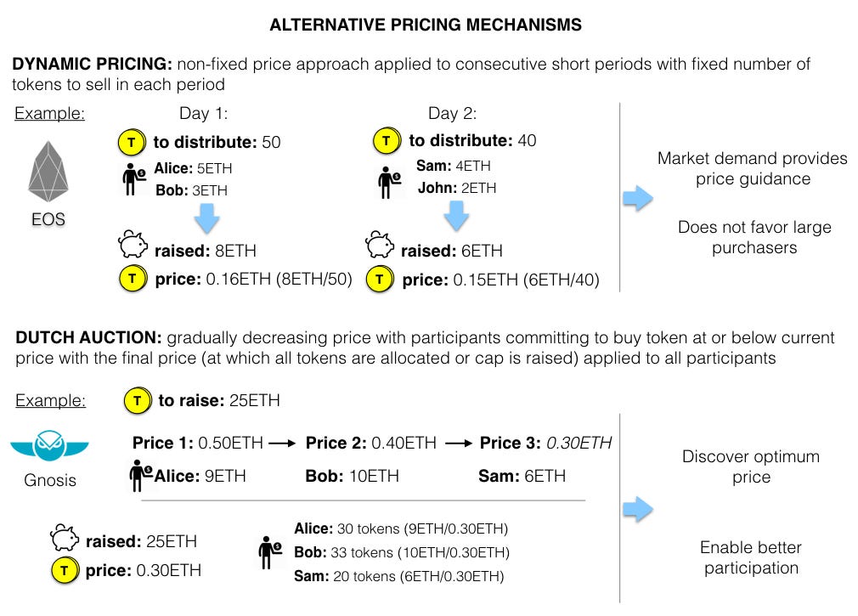Click the person icon beside Alice: 5ETH

133,178
